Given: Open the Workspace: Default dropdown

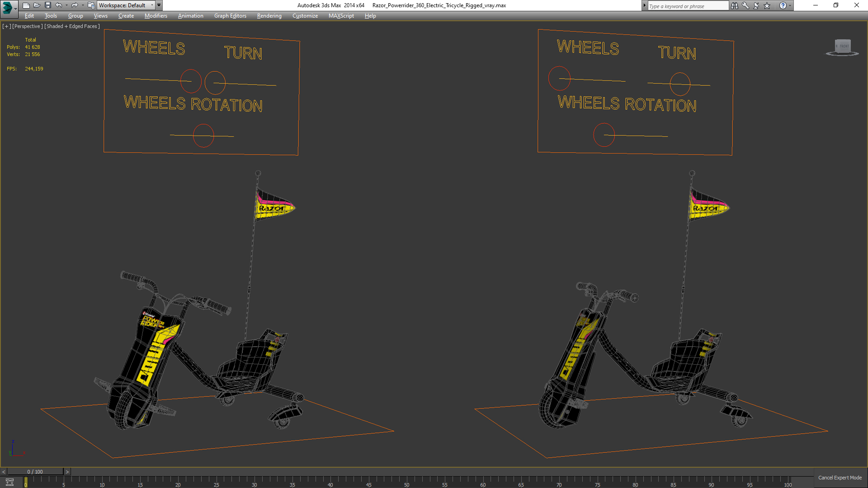Looking at the screenshot, I should coord(126,5).
